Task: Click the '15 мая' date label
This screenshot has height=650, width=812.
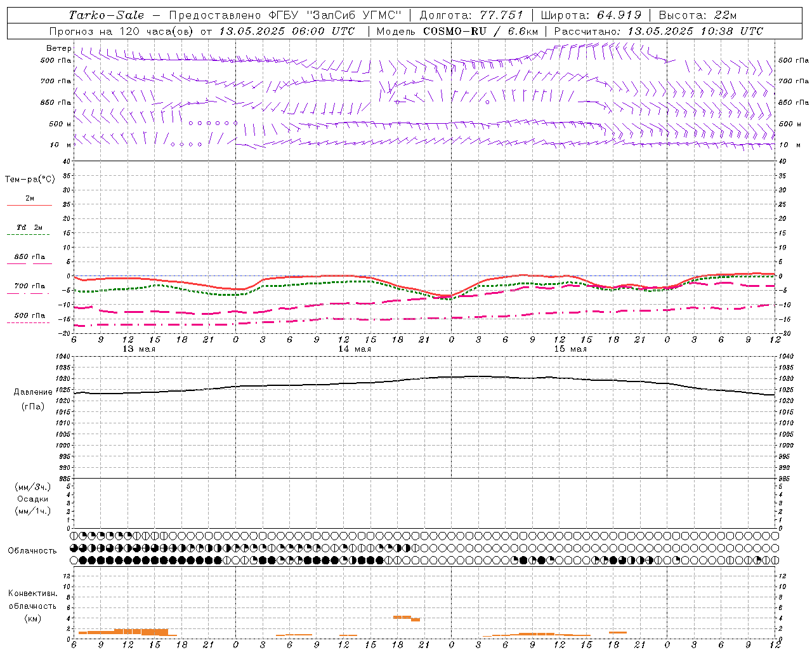Action: tap(570, 349)
